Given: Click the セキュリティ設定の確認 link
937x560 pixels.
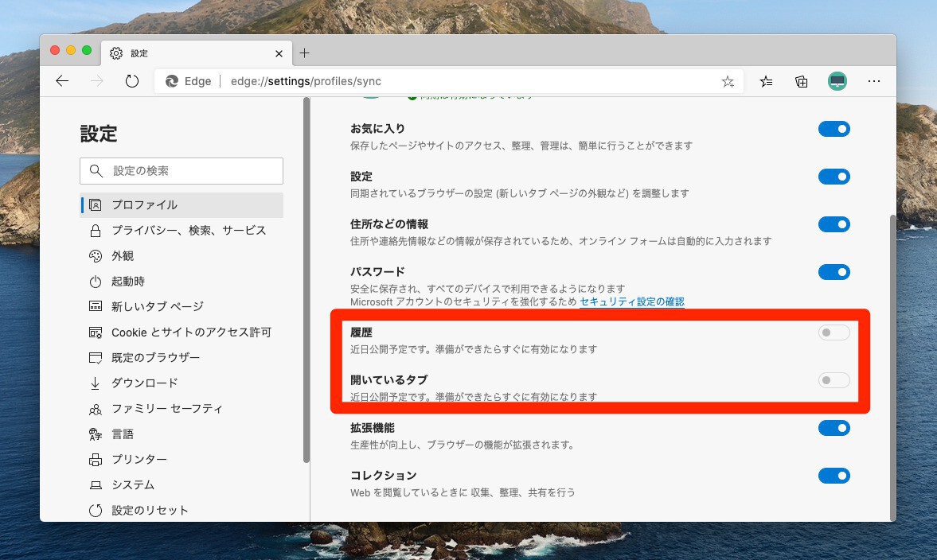Looking at the screenshot, I should point(632,302).
